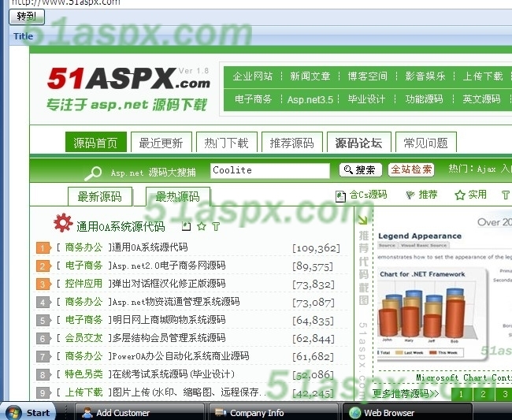The image size is (512, 420).
Task: Open the 通用OA系统源代码 heading link
Action: point(121,226)
